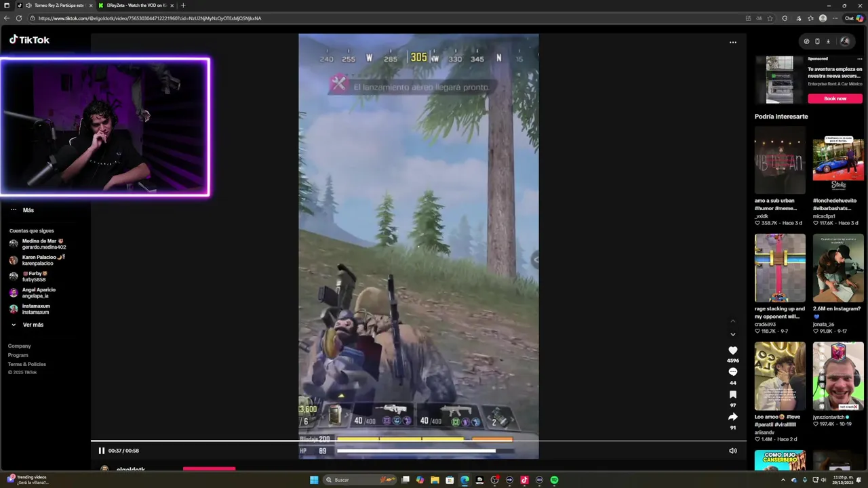Screen dimensions: 868x488
Task: Open the Trending videos taskbar widget
Action: pyautogui.click(x=27, y=480)
